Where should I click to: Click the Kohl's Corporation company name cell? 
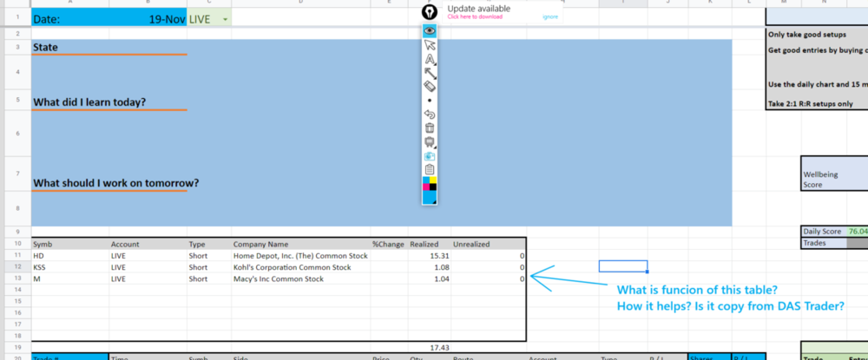coord(301,267)
